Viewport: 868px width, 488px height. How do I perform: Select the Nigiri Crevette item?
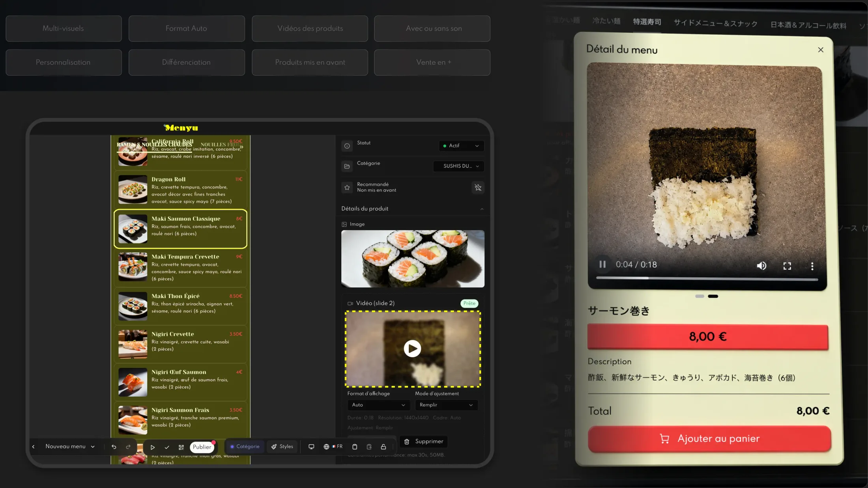click(181, 344)
